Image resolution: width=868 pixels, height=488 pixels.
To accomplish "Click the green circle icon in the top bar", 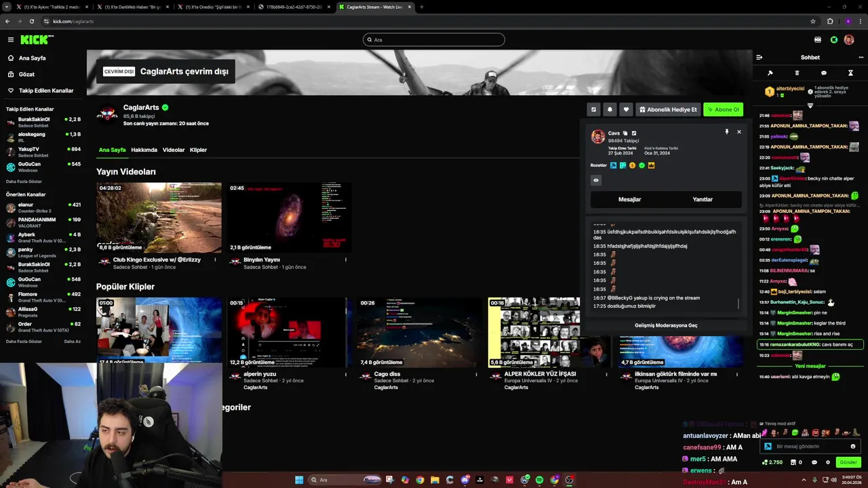I will tap(833, 40).
